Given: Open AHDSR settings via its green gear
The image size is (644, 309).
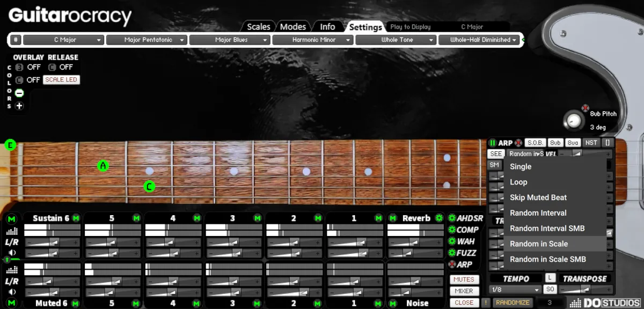Looking at the screenshot, I should pyautogui.click(x=452, y=218).
